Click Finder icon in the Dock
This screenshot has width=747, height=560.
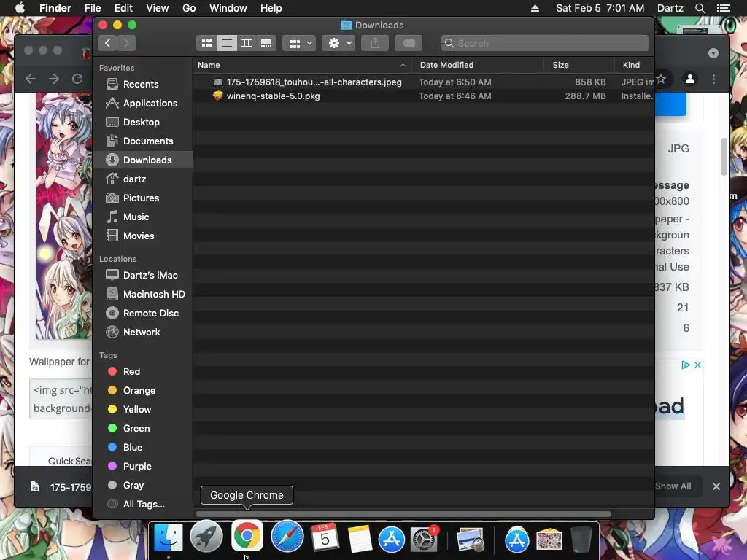pos(169,537)
